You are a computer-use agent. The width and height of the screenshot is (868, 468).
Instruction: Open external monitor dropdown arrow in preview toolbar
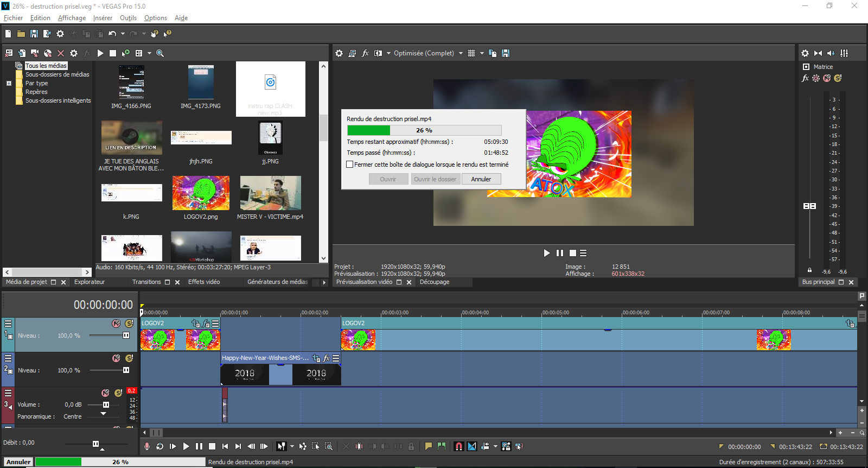388,53
